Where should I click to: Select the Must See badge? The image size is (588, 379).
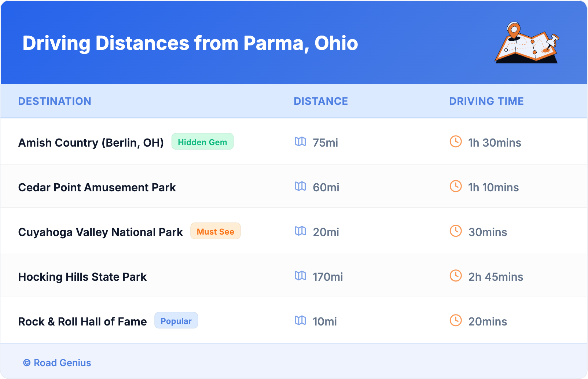pyautogui.click(x=215, y=231)
